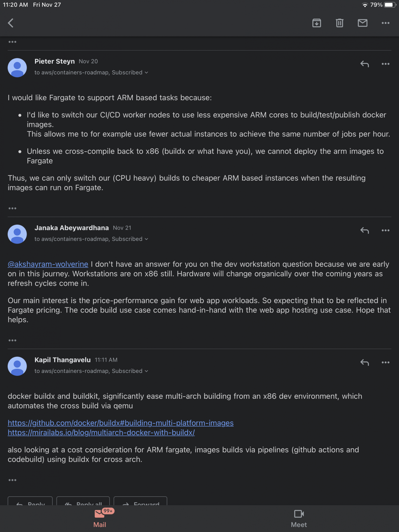Open the @akshayram-wolverine mention link
The height and width of the screenshot is (532, 399).
click(48, 264)
